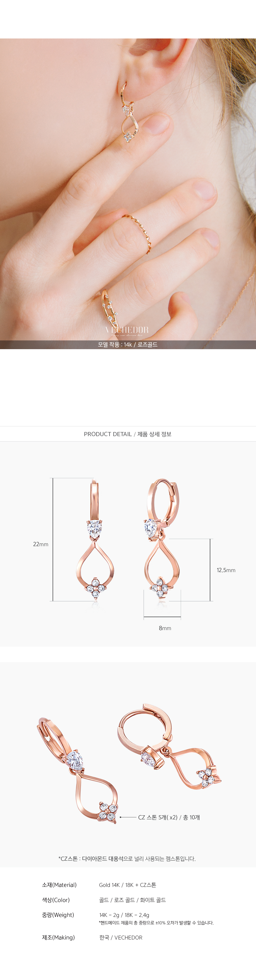Click the VECHEDOR watermark logo
256x980 pixels.
pyautogui.click(x=127, y=331)
